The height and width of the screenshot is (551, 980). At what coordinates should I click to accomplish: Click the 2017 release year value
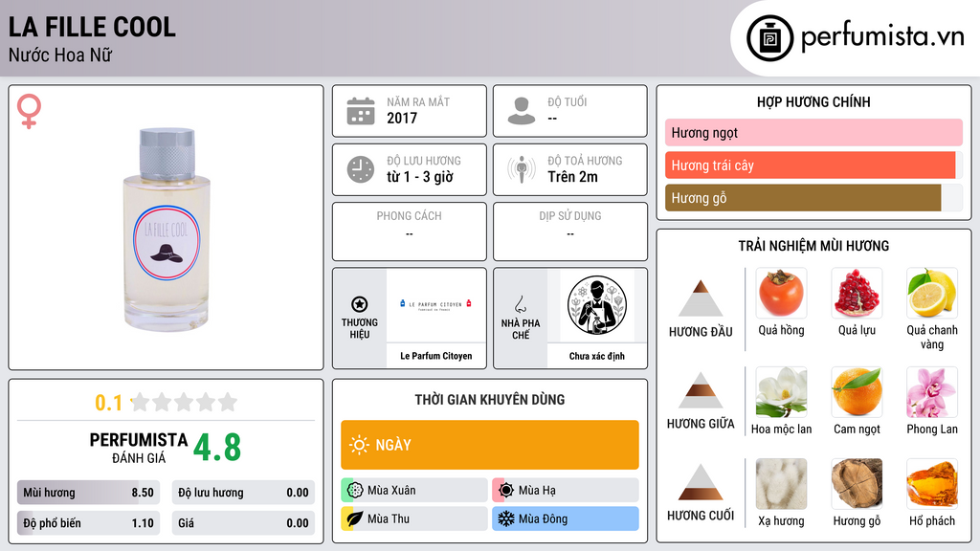pos(402,118)
